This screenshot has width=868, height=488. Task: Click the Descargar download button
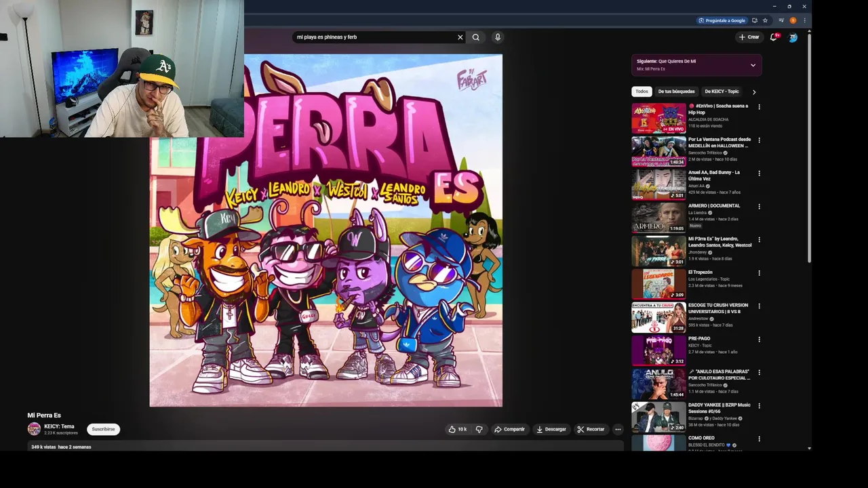[551, 429]
